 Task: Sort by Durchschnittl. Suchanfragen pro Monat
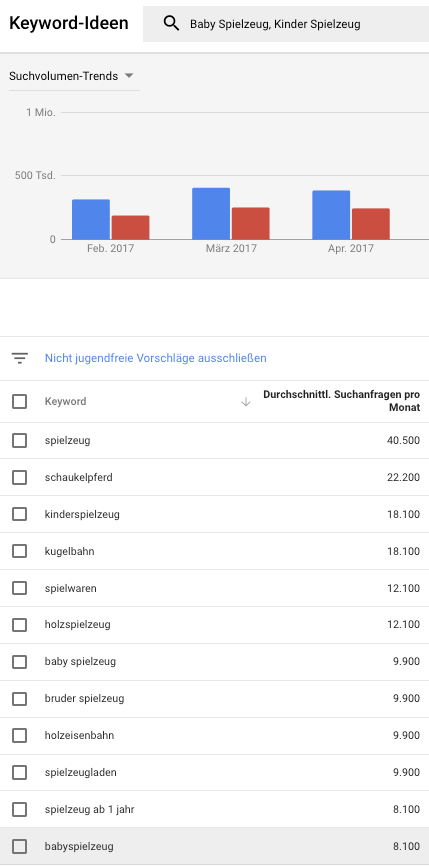click(x=341, y=402)
